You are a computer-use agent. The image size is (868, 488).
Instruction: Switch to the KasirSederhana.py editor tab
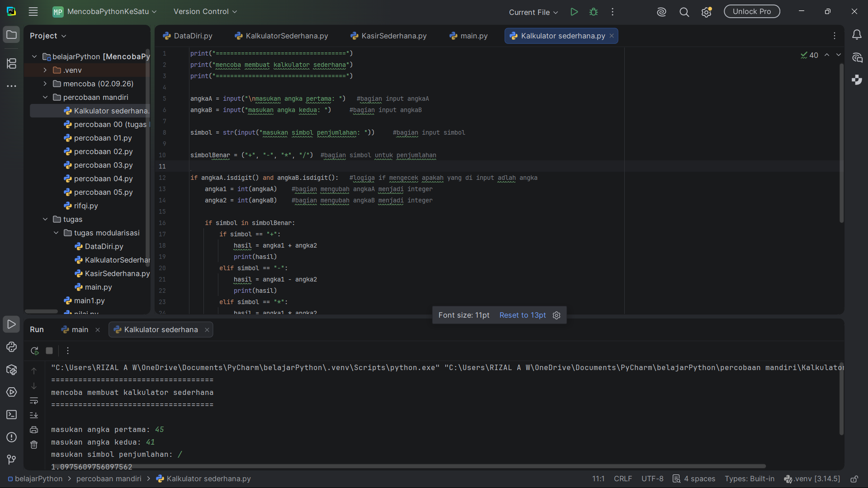388,36
